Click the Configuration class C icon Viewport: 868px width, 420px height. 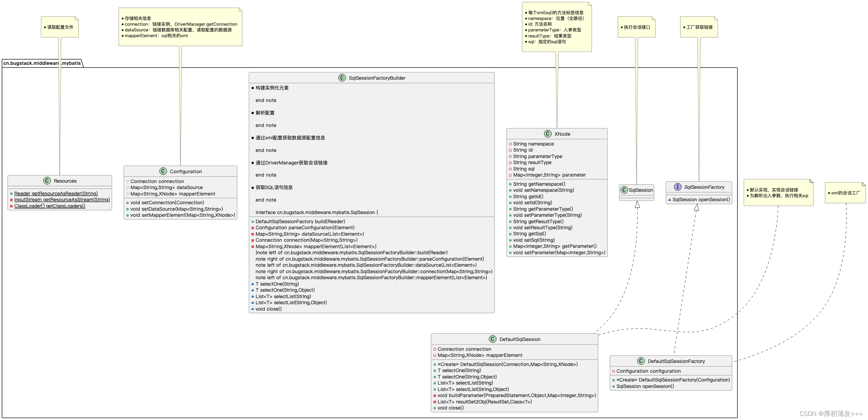[x=163, y=171]
